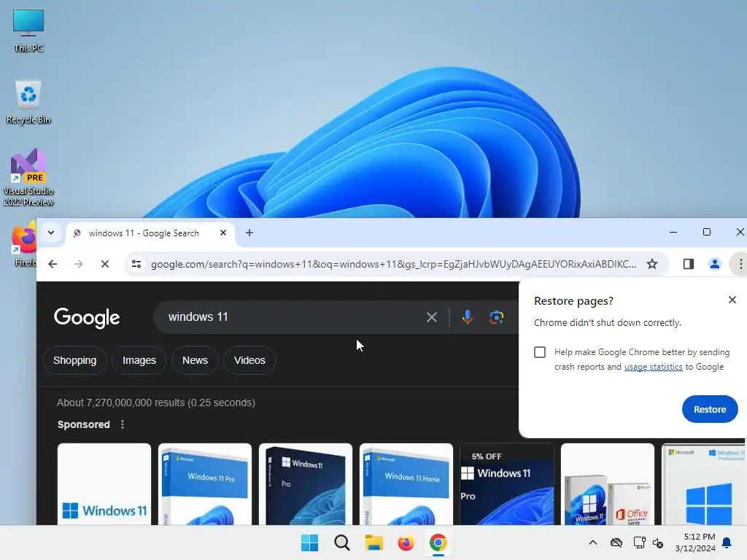Open Chrome's side panel icon
The height and width of the screenshot is (560, 747).
689,264
